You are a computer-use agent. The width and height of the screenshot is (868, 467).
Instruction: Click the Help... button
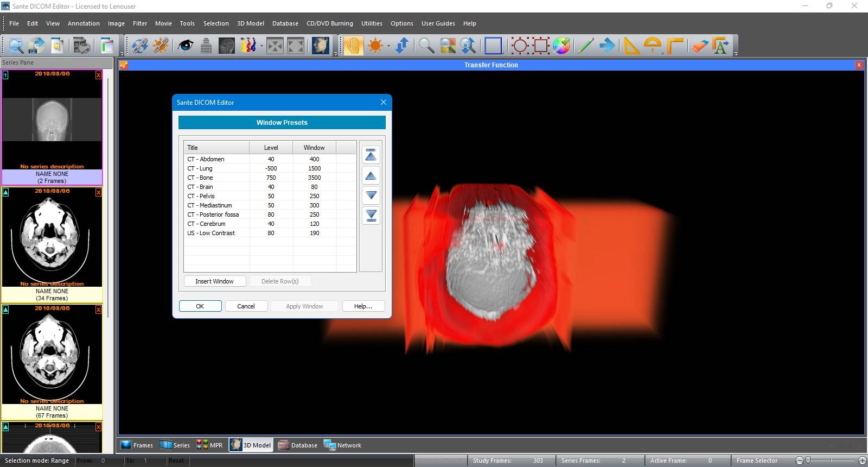363,306
